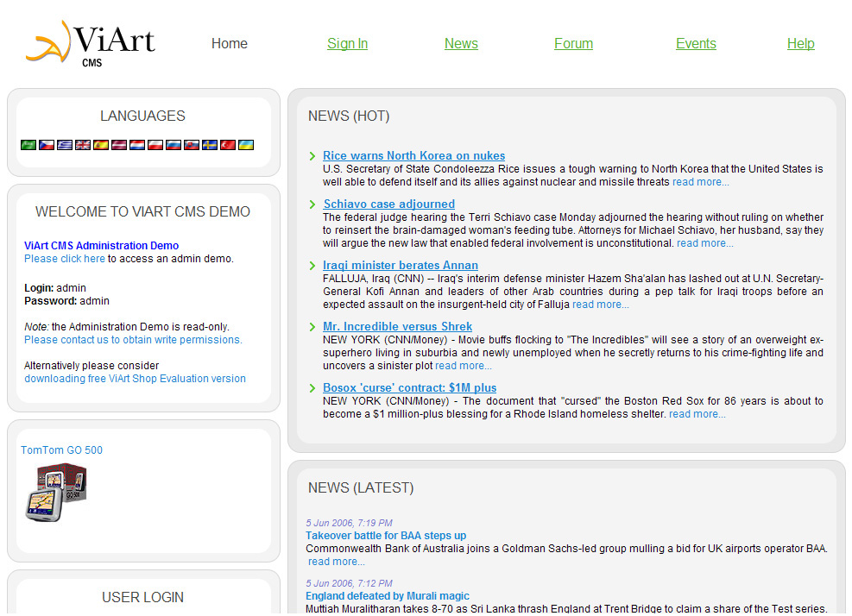Image resolution: width=852 pixels, height=616 pixels.
Task: Open Schiavo case adjourned headline
Action: coord(389,204)
